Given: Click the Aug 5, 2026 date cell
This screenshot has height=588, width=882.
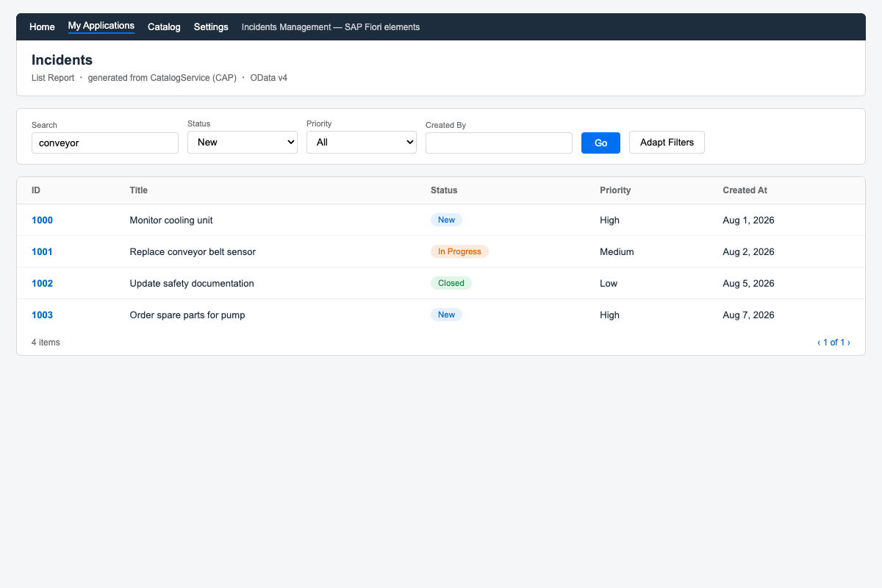Looking at the screenshot, I should click(748, 283).
